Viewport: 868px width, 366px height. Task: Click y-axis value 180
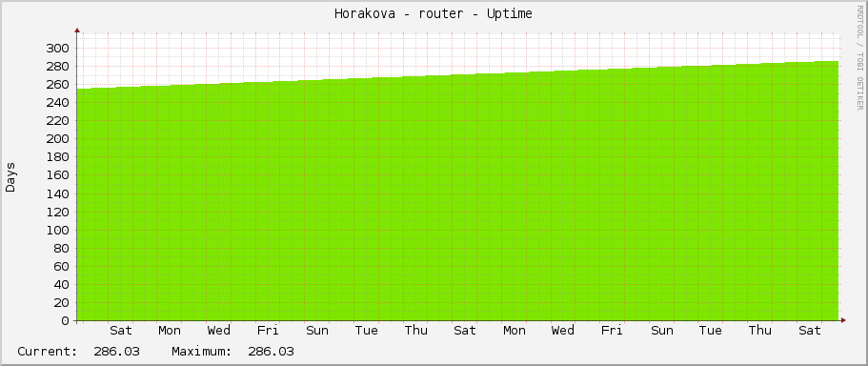tap(58, 157)
